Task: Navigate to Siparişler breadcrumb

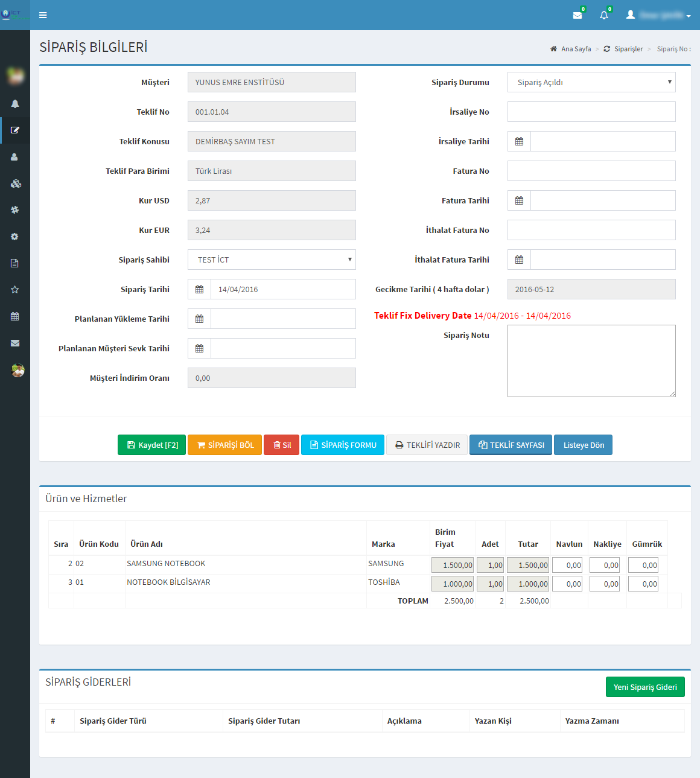Action: (x=628, y=49)
